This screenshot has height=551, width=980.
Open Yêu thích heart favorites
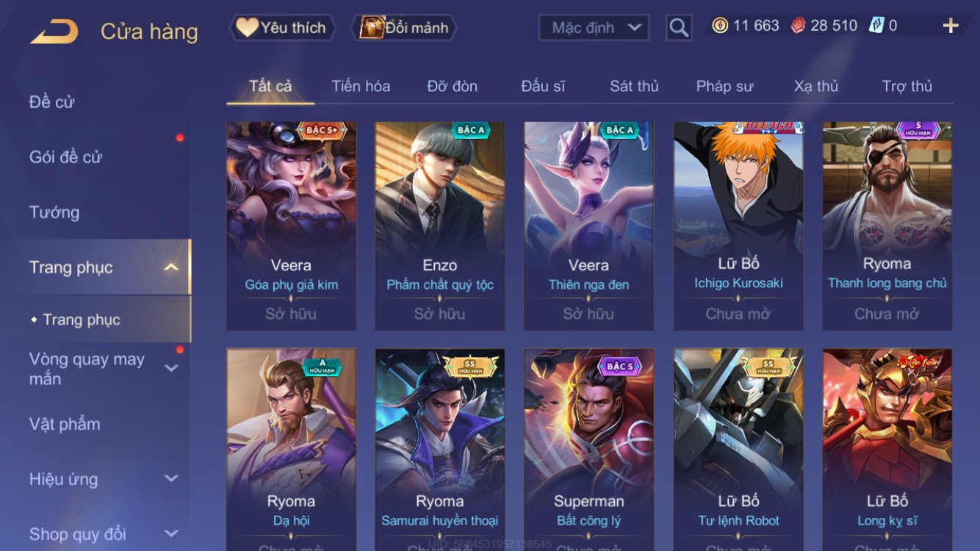click(282, 28)
